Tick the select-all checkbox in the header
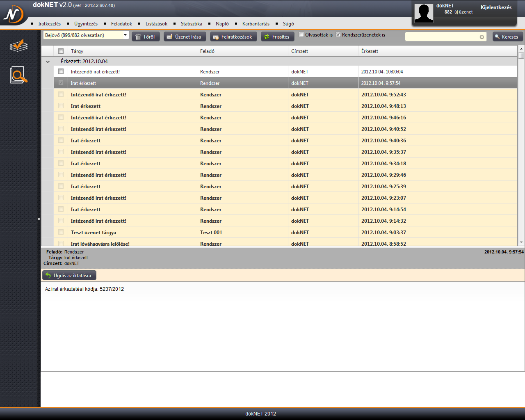Screen dimensions: 525x420 pyautogui.click(x=61, y=51)
